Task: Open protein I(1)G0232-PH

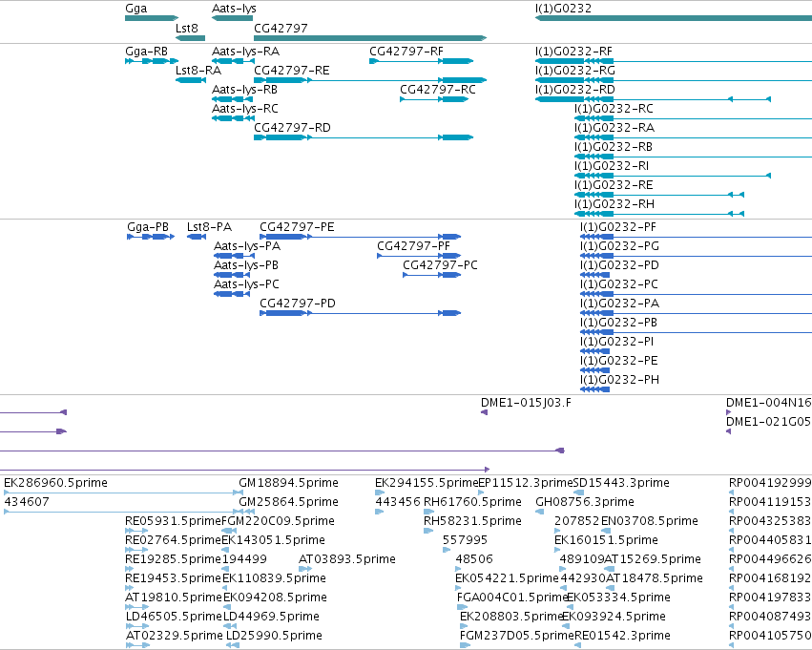Action: pos(619,380)
